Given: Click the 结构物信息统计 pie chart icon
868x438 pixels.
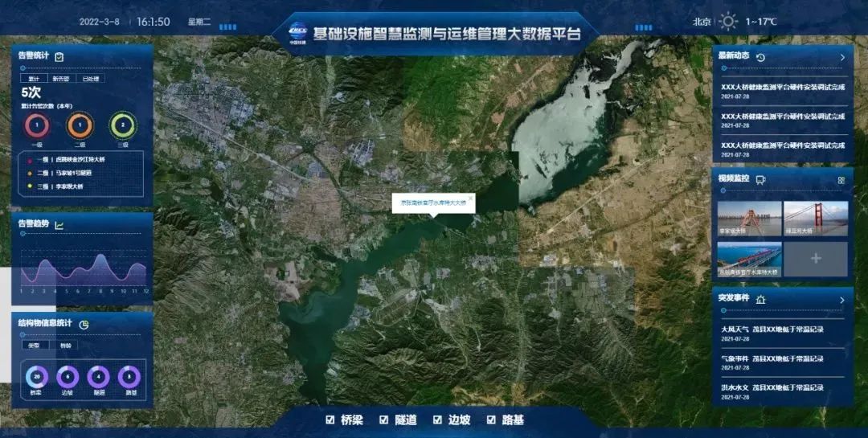Looking at the screenshot, I should (84, 324).
